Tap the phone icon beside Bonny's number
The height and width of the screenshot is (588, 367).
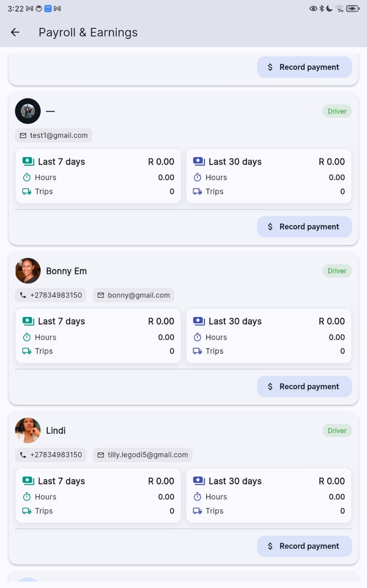[23, 295]
